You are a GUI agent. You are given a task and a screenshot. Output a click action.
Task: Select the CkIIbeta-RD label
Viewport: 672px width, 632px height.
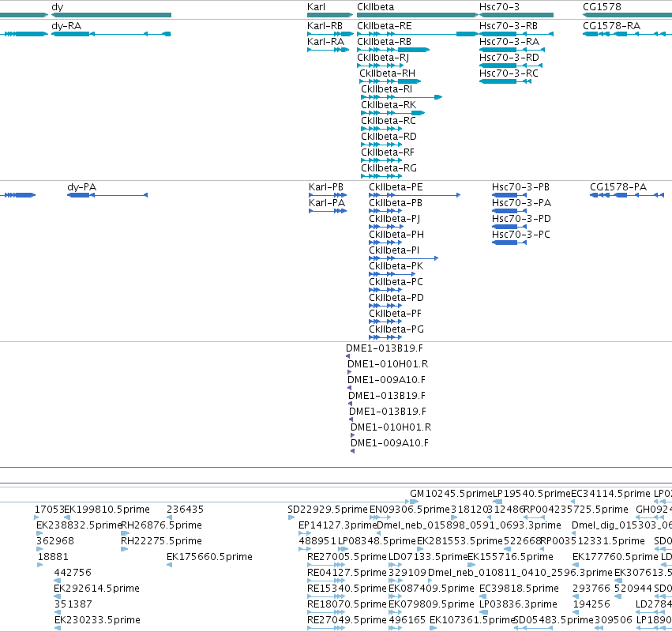point(389,137)
